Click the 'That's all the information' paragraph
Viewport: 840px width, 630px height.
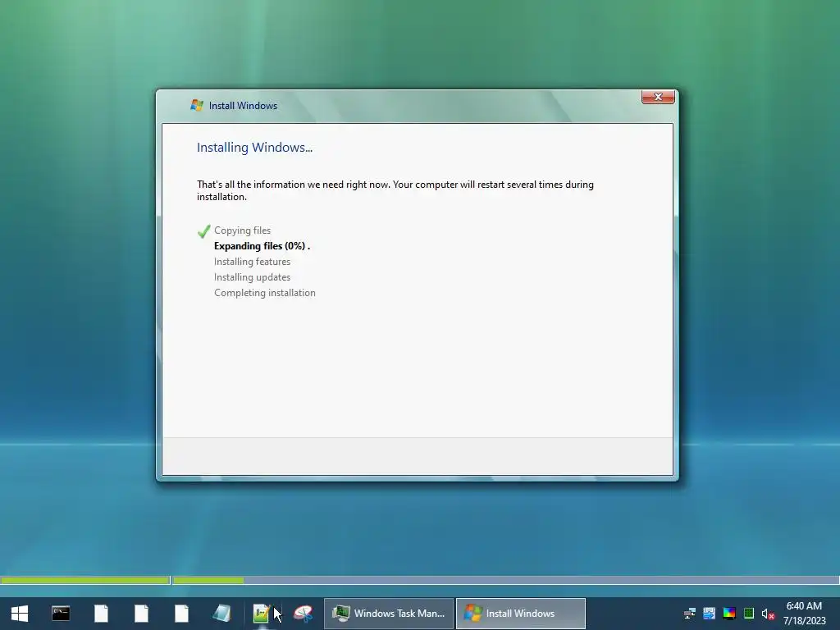[x=395, y=190]
